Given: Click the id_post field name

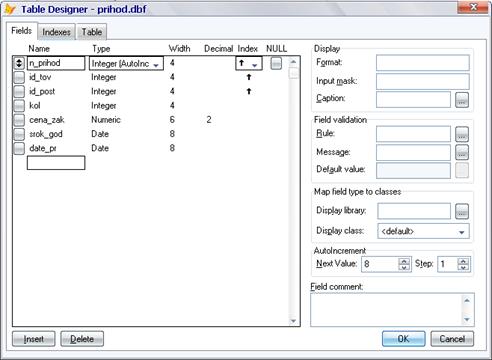Looking at the screenshot, I should click(42, 92).
